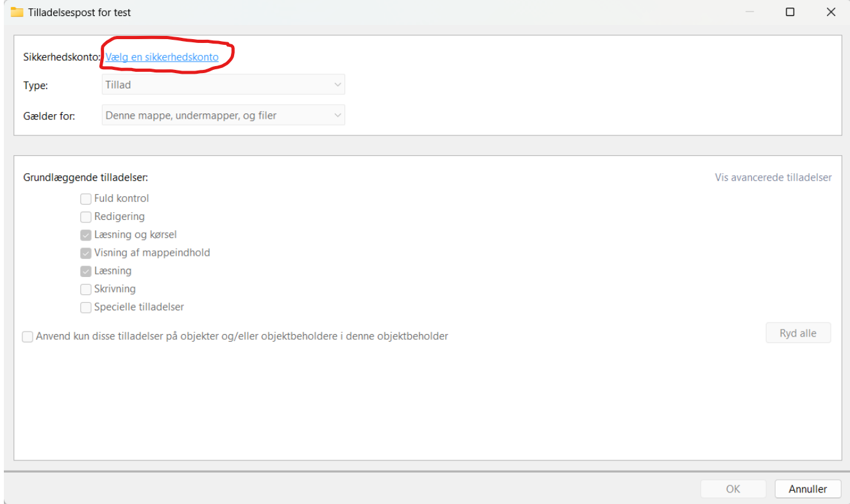The height and width of the screenshot is (504, 850).
Task: Disable the Læsning checkbox
Action: click(86, 271)
